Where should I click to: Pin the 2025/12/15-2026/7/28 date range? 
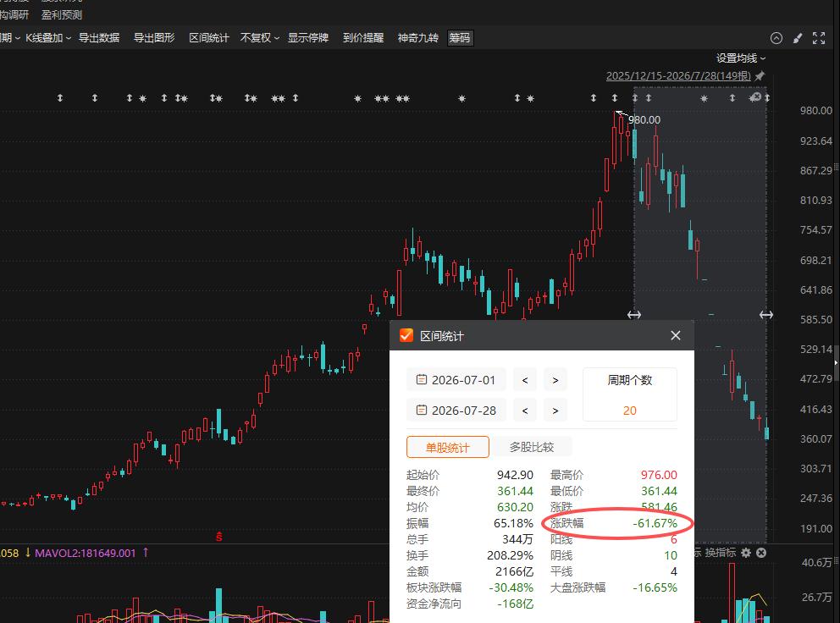[760, 76]
